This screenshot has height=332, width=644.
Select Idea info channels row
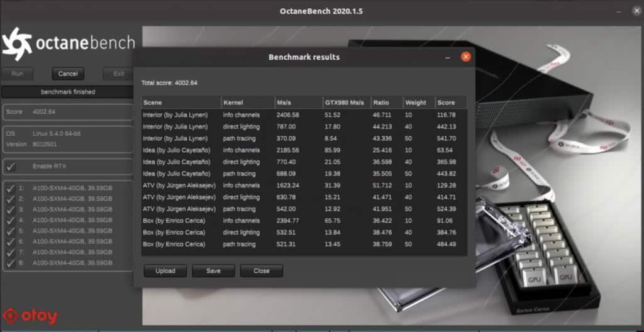point(304,150)
